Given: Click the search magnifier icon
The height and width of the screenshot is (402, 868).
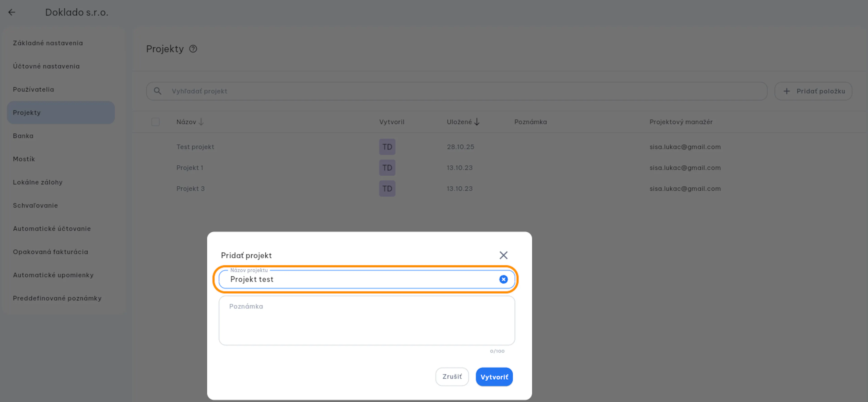Looking at the screenshot, I should pyautogui.click(x=157, y=91).
